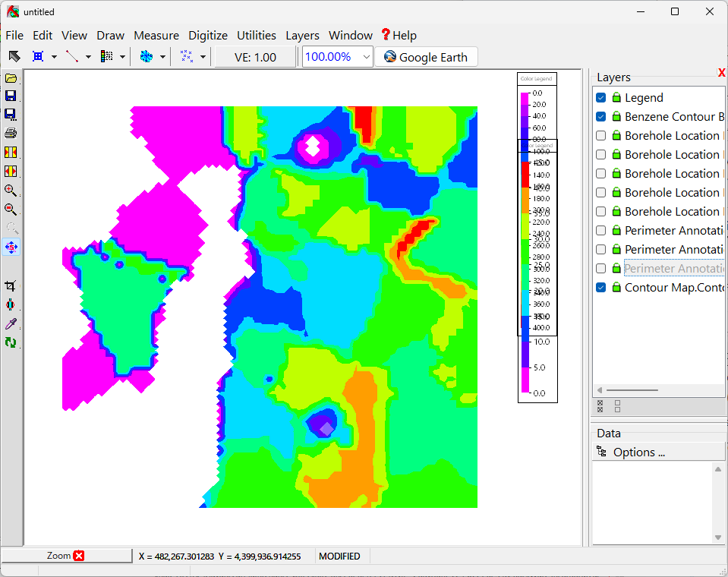This screenshot has width=728, height=577.
Task: Click the Google Earth button
Action: coord(426,57)
